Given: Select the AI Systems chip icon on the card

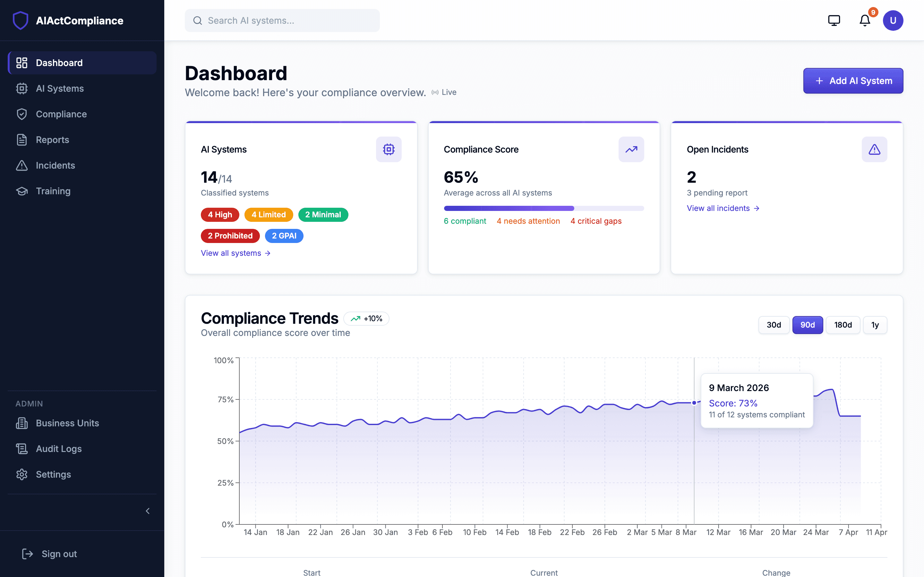Looking at the screenshot, I should (x=389, y=149).
